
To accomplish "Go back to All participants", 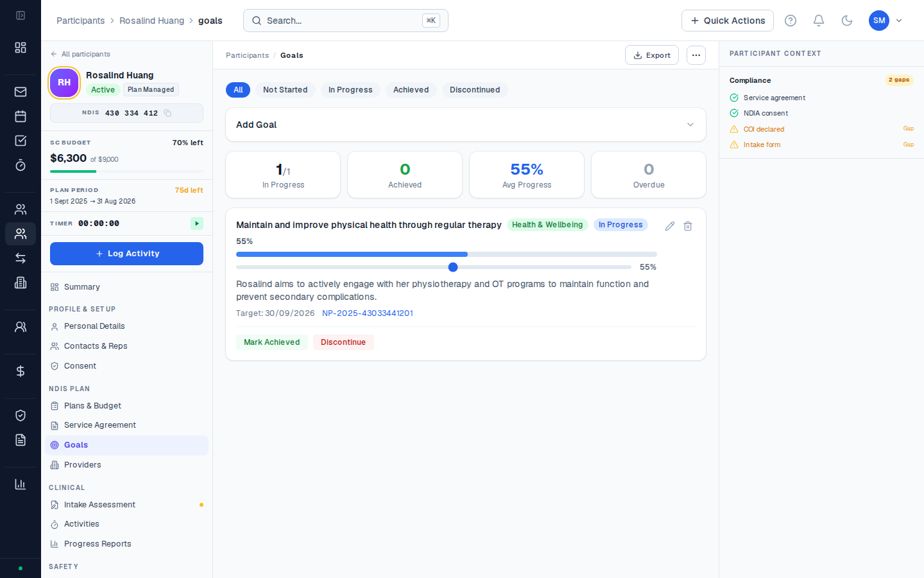I will [x=80, y=54].
